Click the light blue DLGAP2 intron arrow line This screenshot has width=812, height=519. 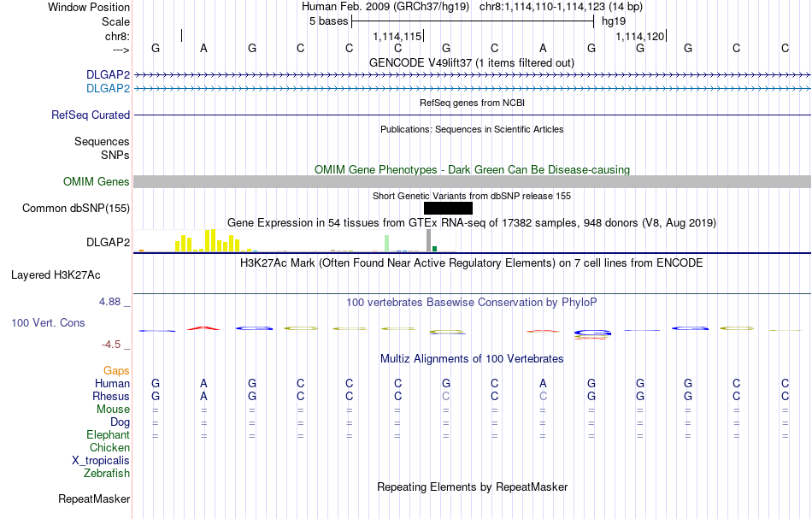(x=473, y=89)
